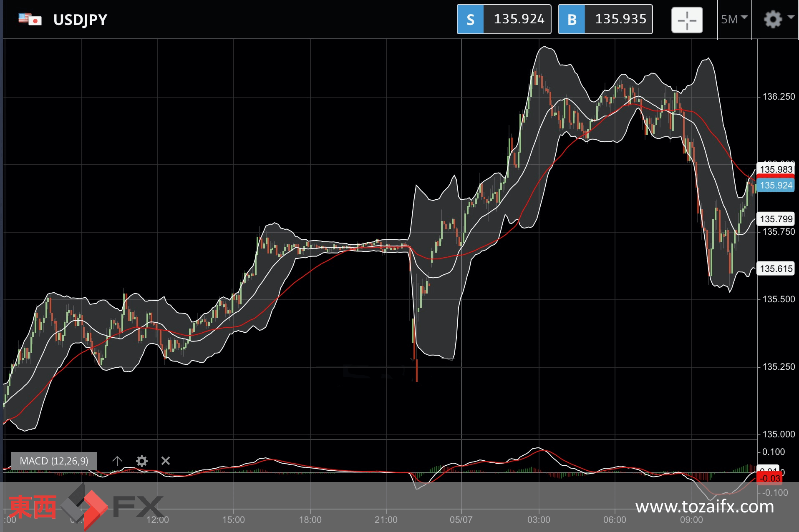Select buy price 135.935 button
Screen dimensions: 799x532
(605, 19)
